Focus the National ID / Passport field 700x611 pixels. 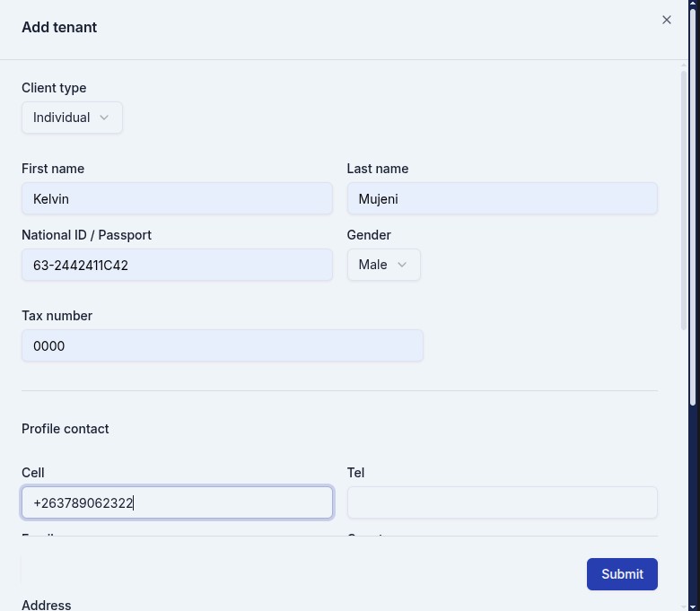[x=177, y=265]
